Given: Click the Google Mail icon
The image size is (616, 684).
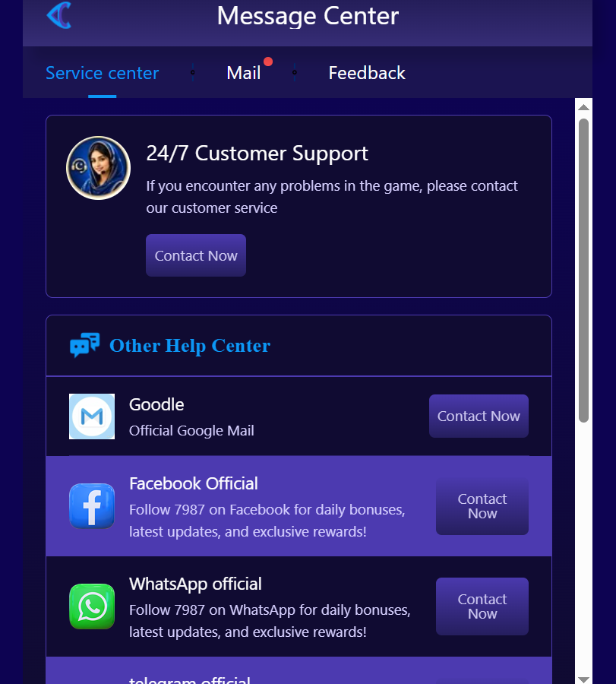Looking at the screenshot, I should (92, 416).
